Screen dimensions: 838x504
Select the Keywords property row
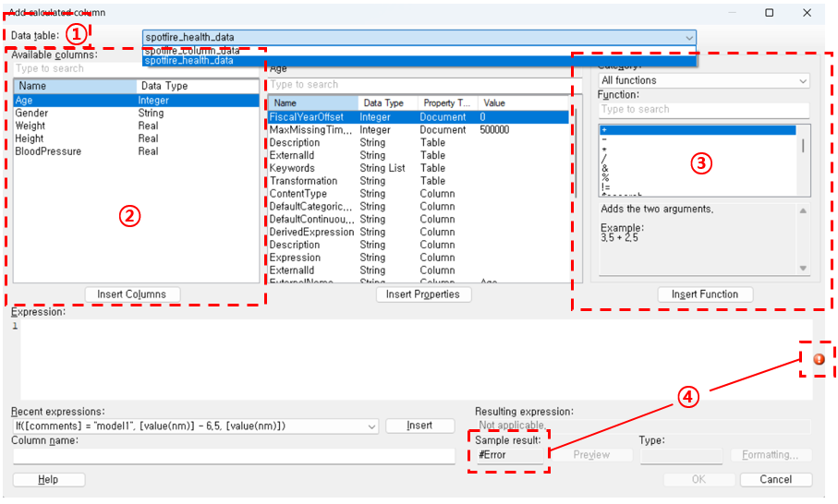click(419, 168)
